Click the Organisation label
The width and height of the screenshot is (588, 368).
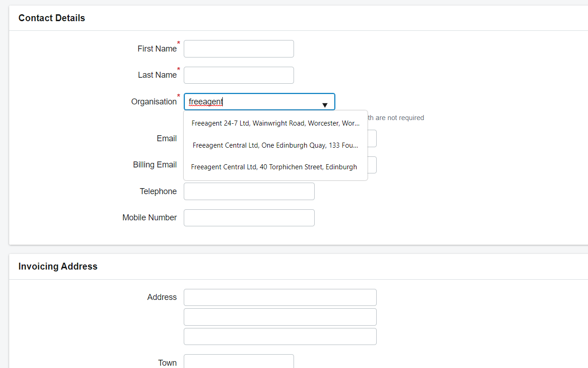coord(154,102)
